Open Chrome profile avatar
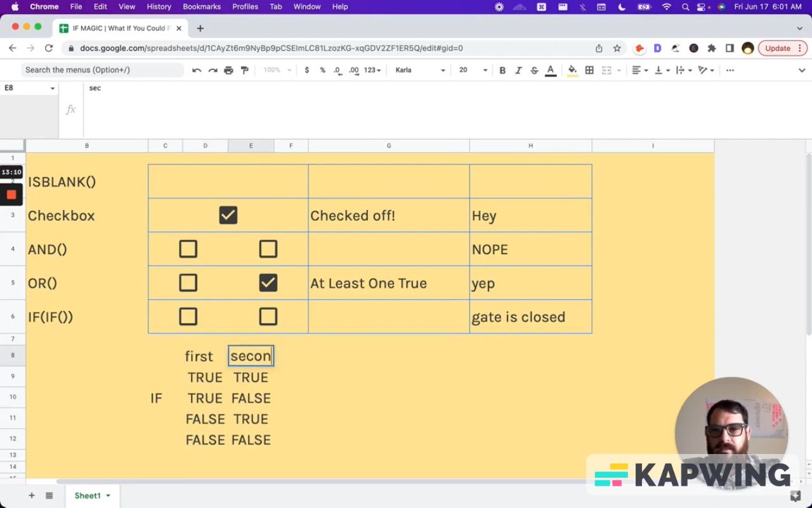The image size is (812, 508). tap(748, 48)
